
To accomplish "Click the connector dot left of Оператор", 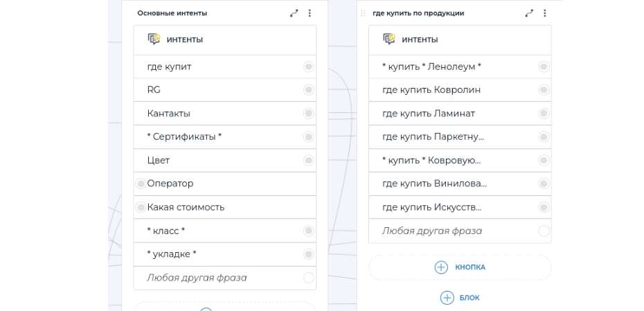I will click(x=141, y=184).
